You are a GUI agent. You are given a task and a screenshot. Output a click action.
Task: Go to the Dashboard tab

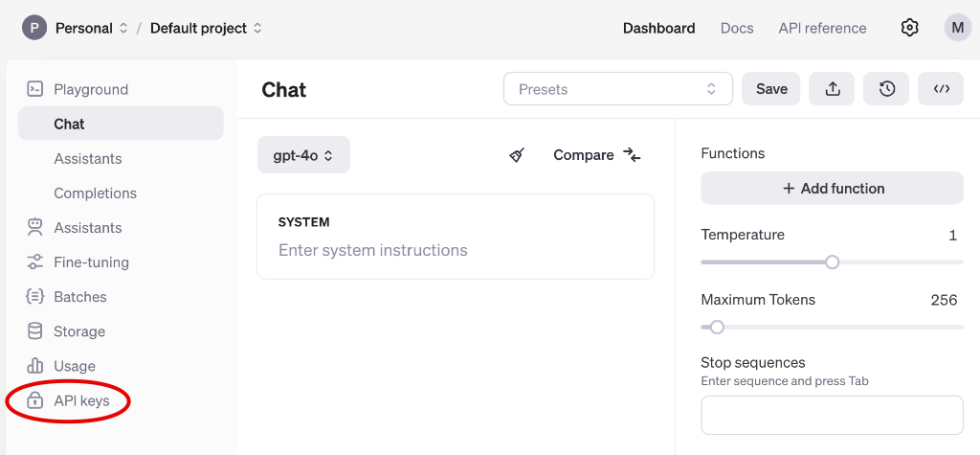(658, 28)
